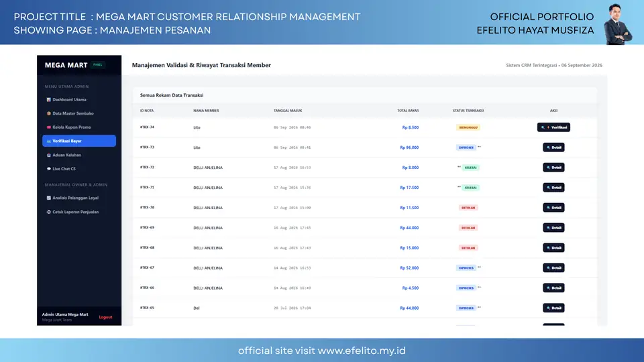Viewport: 644px width, 362px height.
Task: Open Detail for transaction #TRX-73
Action: (553, 147)
